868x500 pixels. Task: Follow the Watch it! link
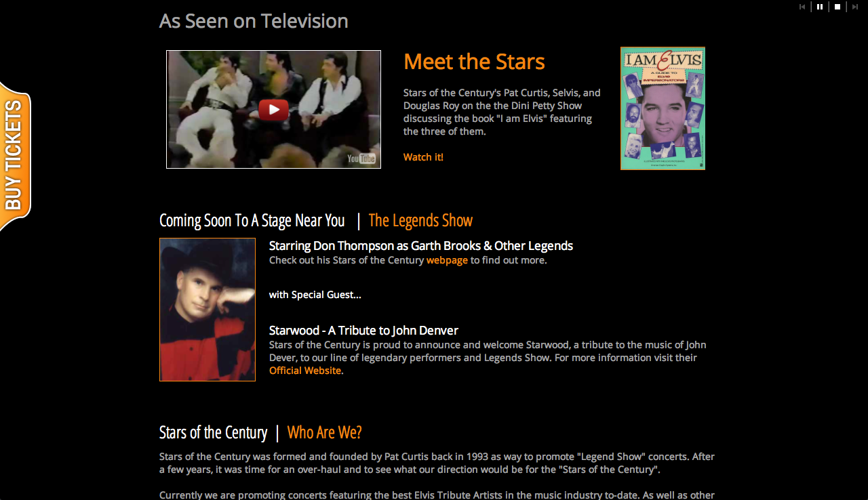(423, 157)
